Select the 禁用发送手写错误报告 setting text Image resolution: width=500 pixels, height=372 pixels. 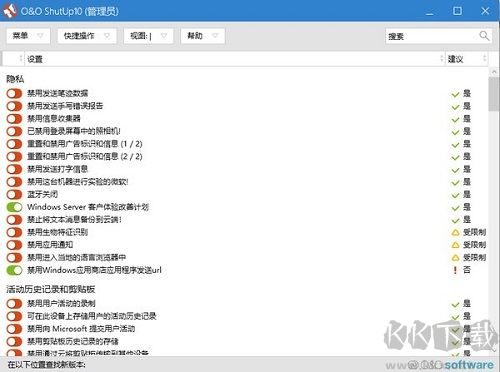(x=65, y=106)
